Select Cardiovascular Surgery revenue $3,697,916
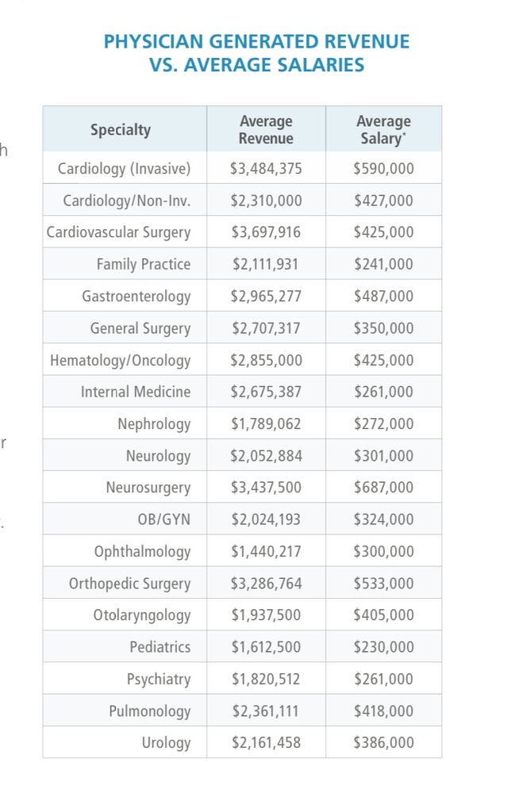Viewport: 511px width, 812px height. [x=266, y=232]
